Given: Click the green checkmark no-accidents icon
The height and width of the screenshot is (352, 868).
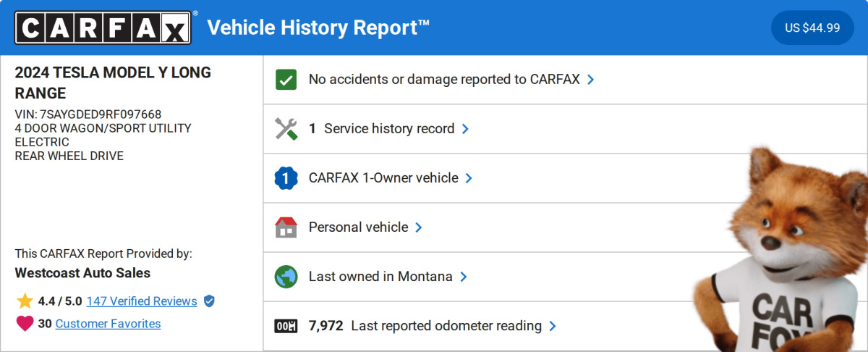Looking at the screenshot, I should 286,80.
